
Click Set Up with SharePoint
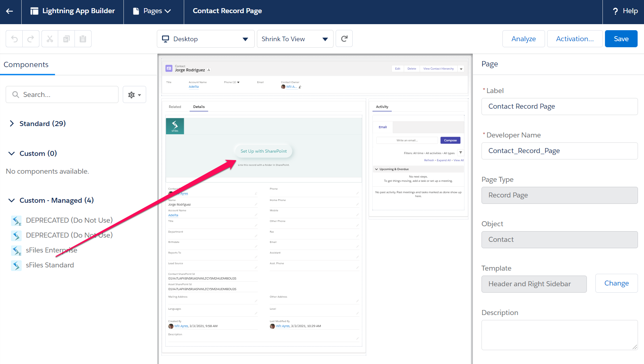click(264, 151)
